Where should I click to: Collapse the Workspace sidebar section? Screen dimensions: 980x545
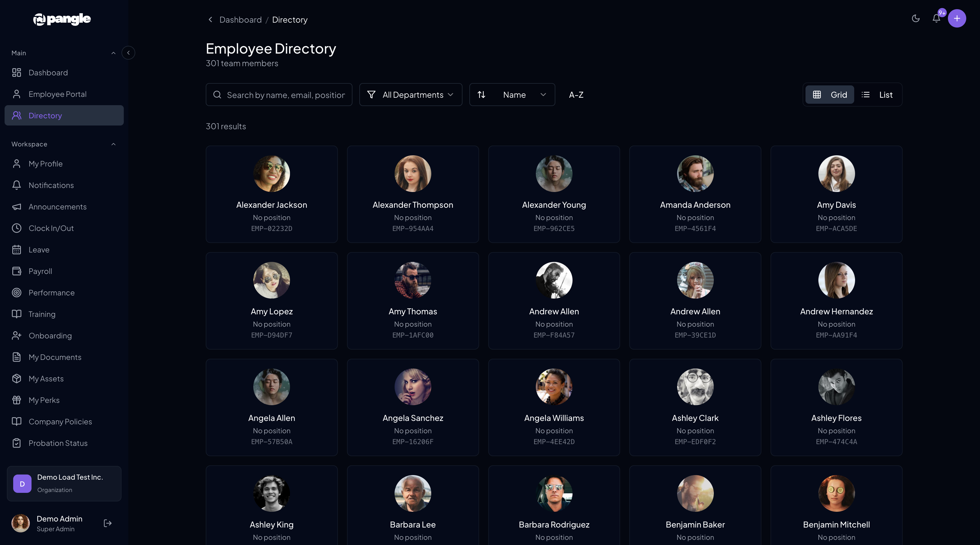(113, 144)
